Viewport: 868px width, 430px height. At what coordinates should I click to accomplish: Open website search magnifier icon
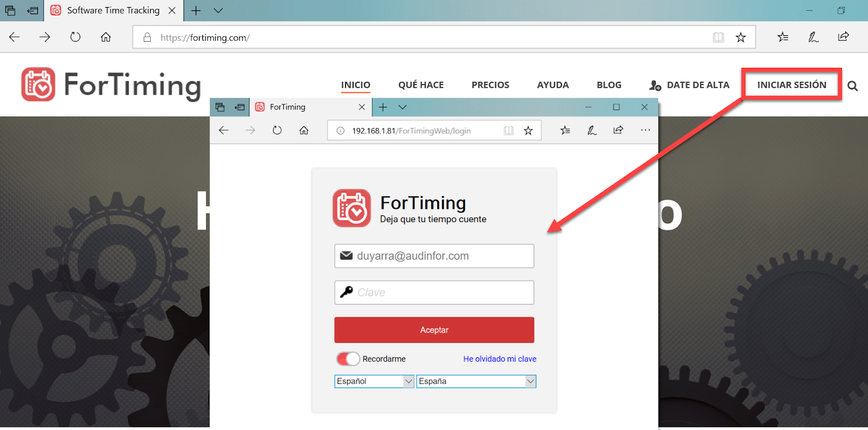pos(852,86)
